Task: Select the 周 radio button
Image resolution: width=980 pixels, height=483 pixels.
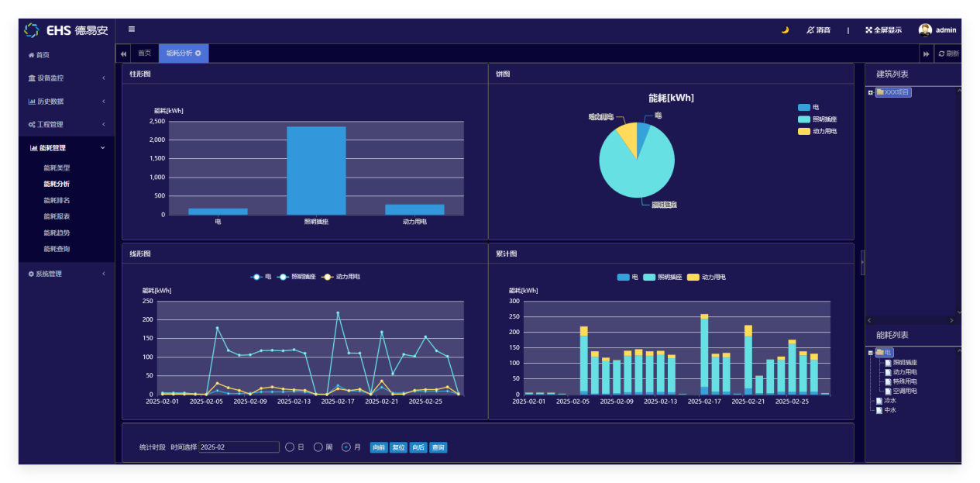Action: tap(318, 447)
